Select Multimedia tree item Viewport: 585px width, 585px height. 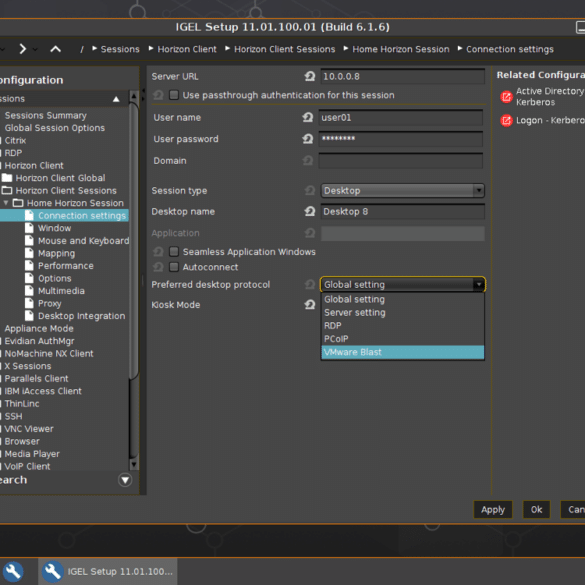point(61,291)
